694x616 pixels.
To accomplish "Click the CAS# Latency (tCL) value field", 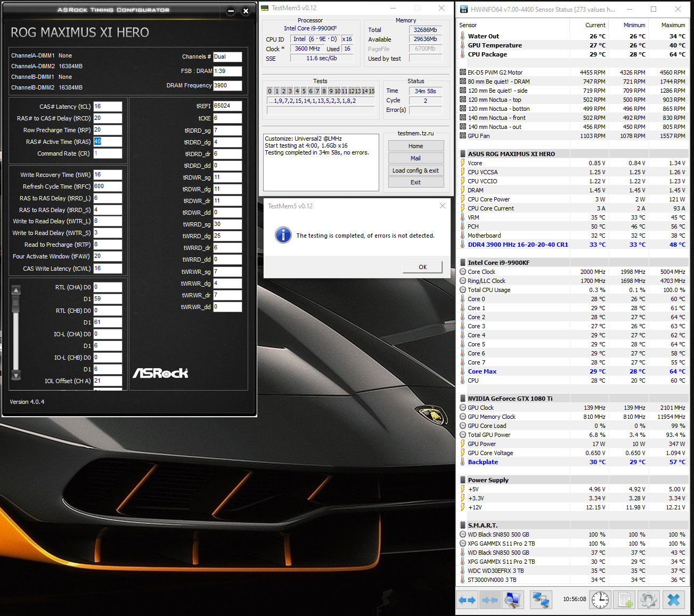I will [x=108, y=107].
